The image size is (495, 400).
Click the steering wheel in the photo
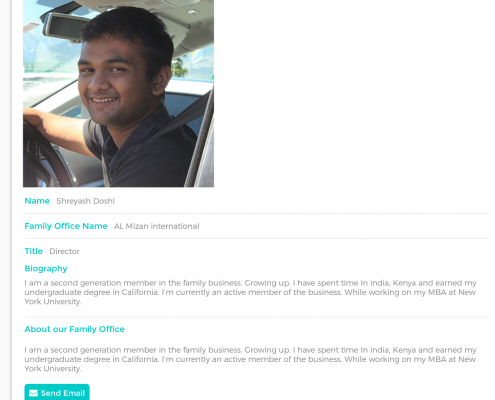coord(43,157)
